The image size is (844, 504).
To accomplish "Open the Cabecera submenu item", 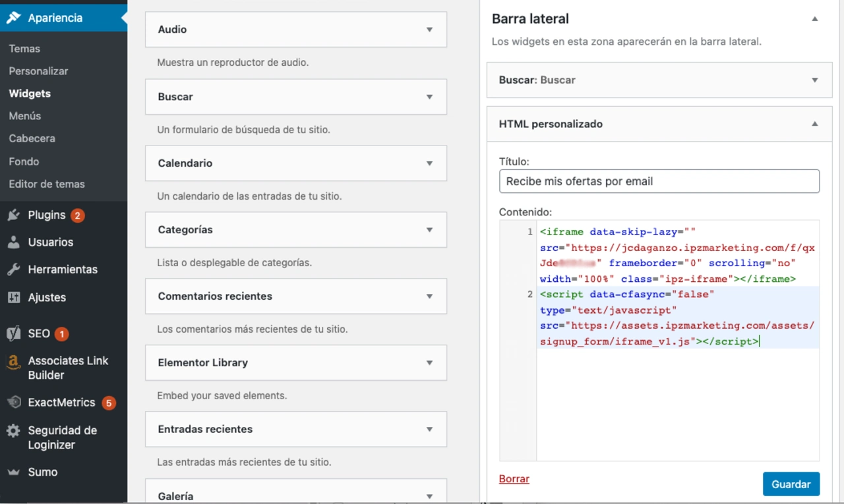I will [x=32, y=138].
